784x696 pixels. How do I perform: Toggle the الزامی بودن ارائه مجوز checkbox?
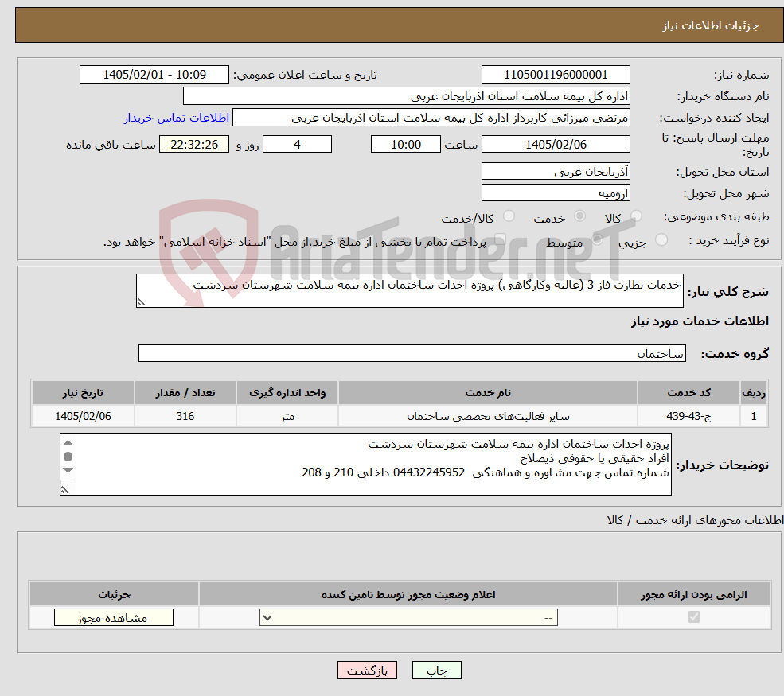coord(693,617)
